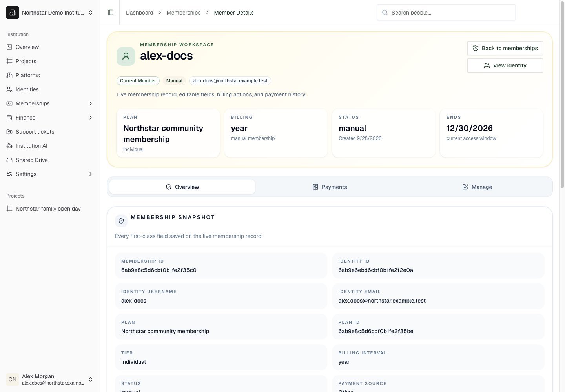Click the Shared Drive icon
565x392 pixels.
pyautogui.click(x=9, y=160)
